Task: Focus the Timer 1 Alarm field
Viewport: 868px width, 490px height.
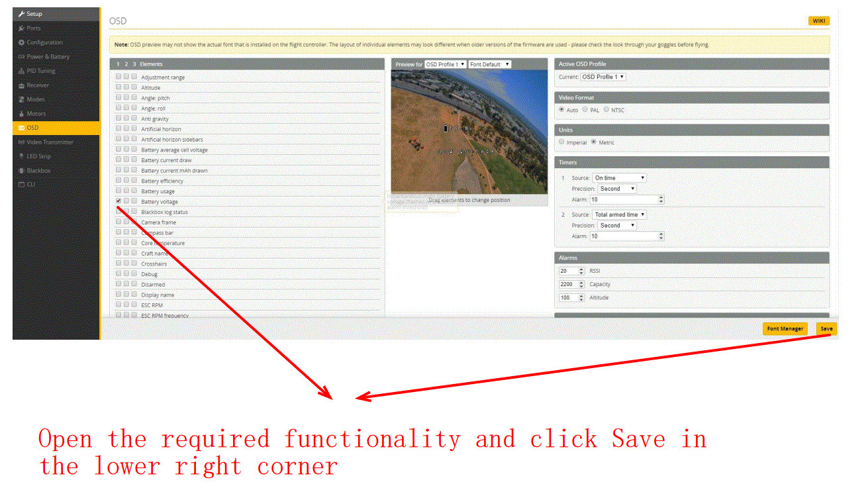Action: (x=627, y=199)
